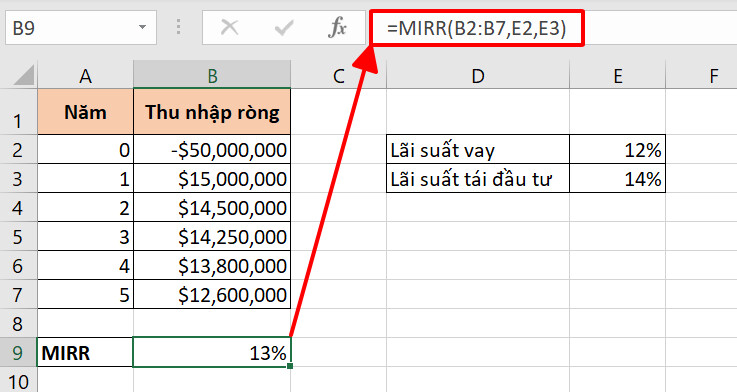Screen dimensions: 737x392
Task: Select row 7 header
Action: (x=18, y=295)
